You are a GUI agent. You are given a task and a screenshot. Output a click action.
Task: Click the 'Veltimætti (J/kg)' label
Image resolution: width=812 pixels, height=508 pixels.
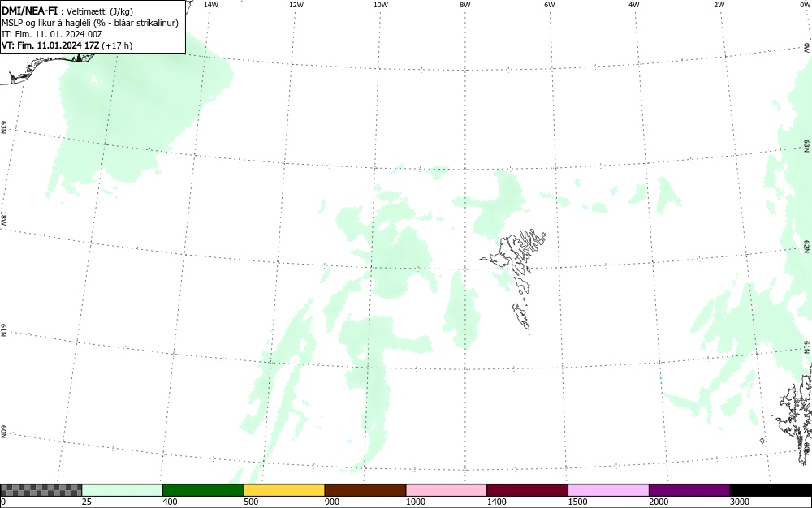point(100,11)
